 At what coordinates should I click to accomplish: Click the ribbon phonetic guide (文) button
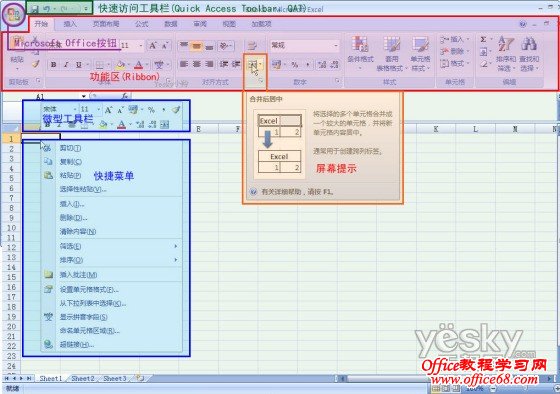(159, 65)
